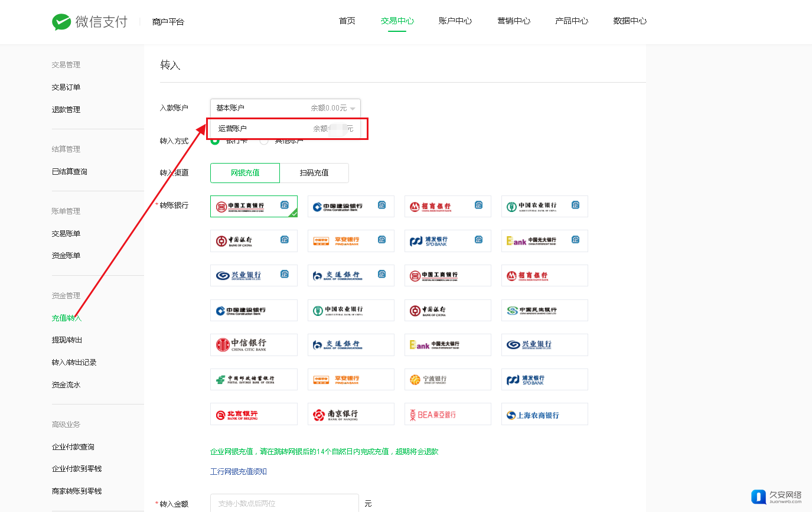Screen dimensions: 812x512
Task: Open 资金流水 in the sidebar
Action: pyautogui.click(x=66, y=385)
